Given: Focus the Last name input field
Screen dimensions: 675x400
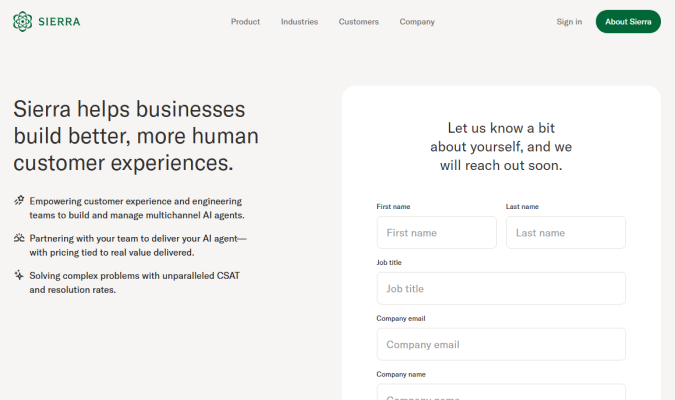Looking at the screenshot, I should pyautogui.click(x=566, y=233).
